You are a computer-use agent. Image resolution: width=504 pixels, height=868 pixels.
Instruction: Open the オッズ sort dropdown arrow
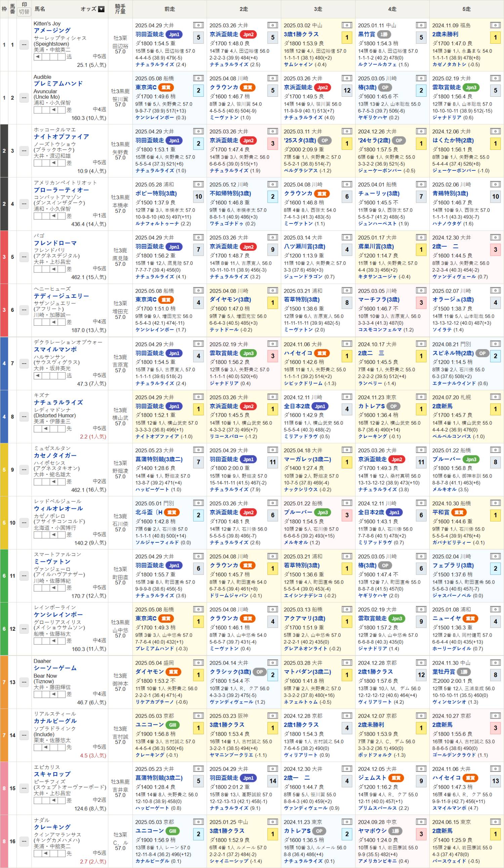pos(101,9)
